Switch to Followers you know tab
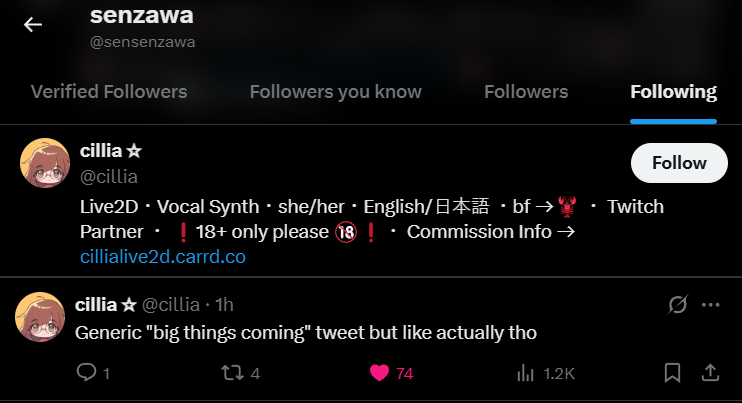 coord(336,92)
